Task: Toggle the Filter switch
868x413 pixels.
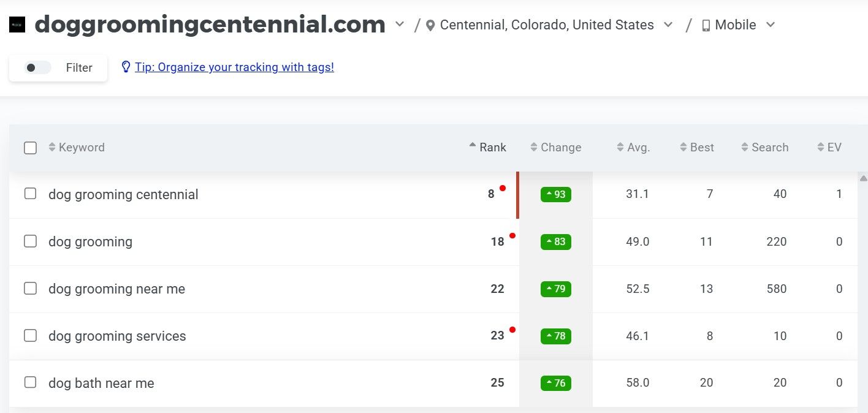Action: [x=37, y=68]
